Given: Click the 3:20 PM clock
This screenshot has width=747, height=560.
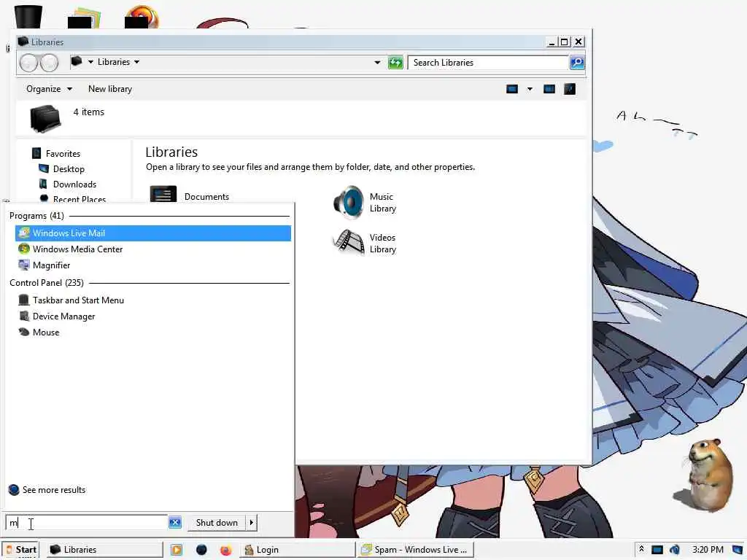Looking at the screenshot, I should [708, 550].
